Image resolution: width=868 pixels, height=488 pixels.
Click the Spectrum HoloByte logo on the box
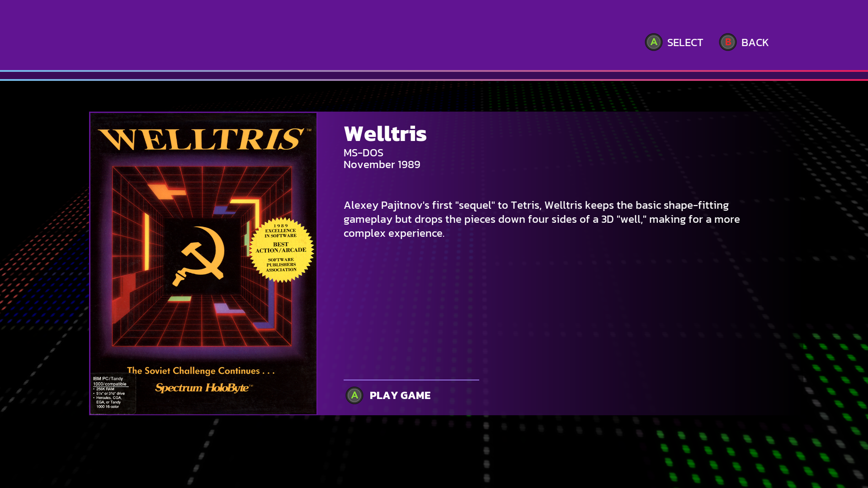204,388
